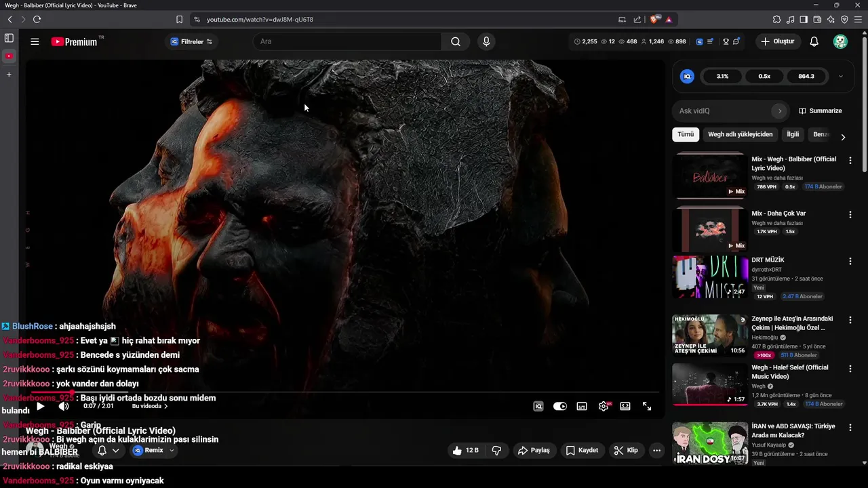The width and height of the screenshot is (868, 488).
Task: Click the Klip button
Action: [x=626, y=450]
